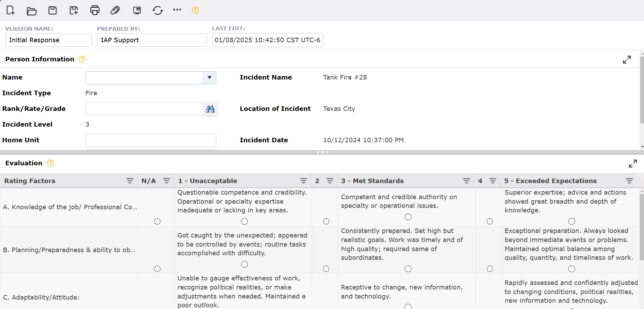644x309 pixels.
Task: Open the binoculars search for Rank/Rate/Grade
Action: [210, 109]
